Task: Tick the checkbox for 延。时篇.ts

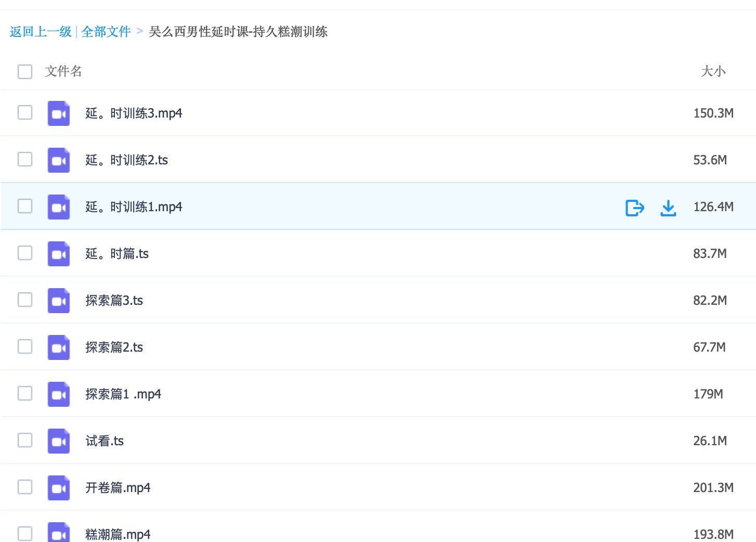Action: 25,253
